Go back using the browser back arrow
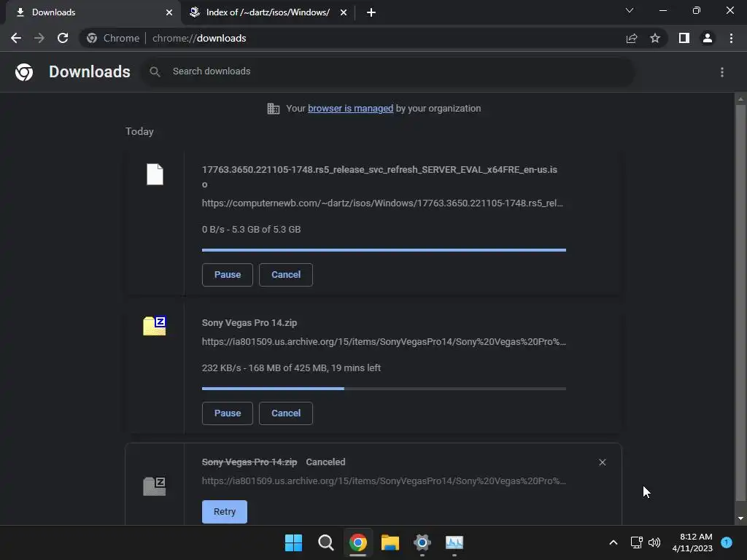The image size is (747, 560). [16, 38]
